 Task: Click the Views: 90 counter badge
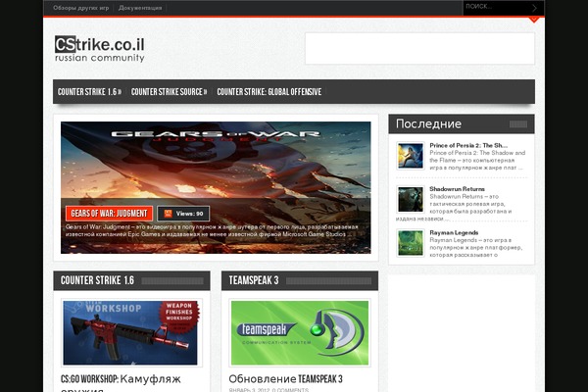point(183,214)
